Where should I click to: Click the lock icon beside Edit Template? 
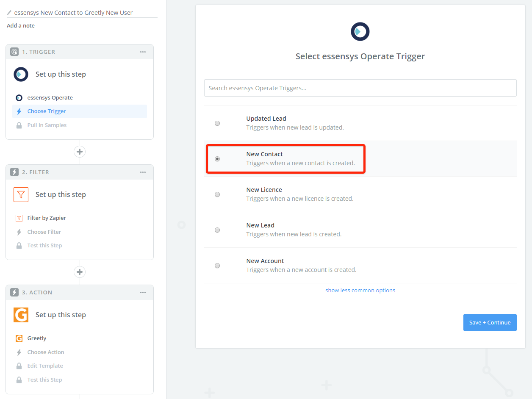[19, 366]
